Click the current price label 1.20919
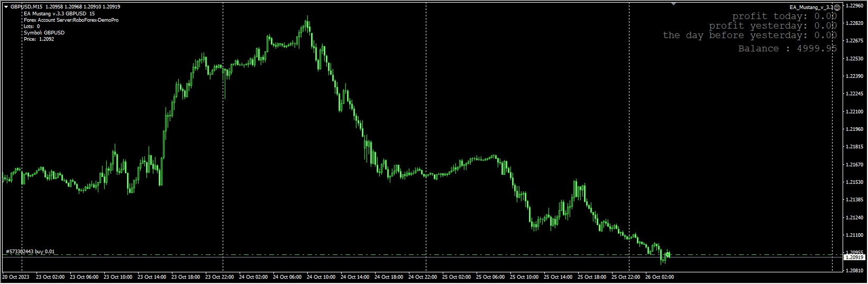This screenshot has width=868, height=284. point(854,257)
